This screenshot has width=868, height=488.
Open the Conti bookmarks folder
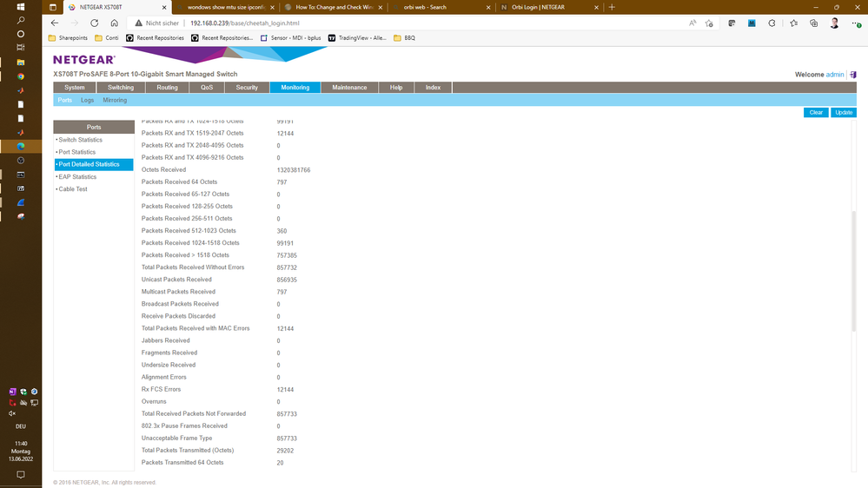click(107, 38)
